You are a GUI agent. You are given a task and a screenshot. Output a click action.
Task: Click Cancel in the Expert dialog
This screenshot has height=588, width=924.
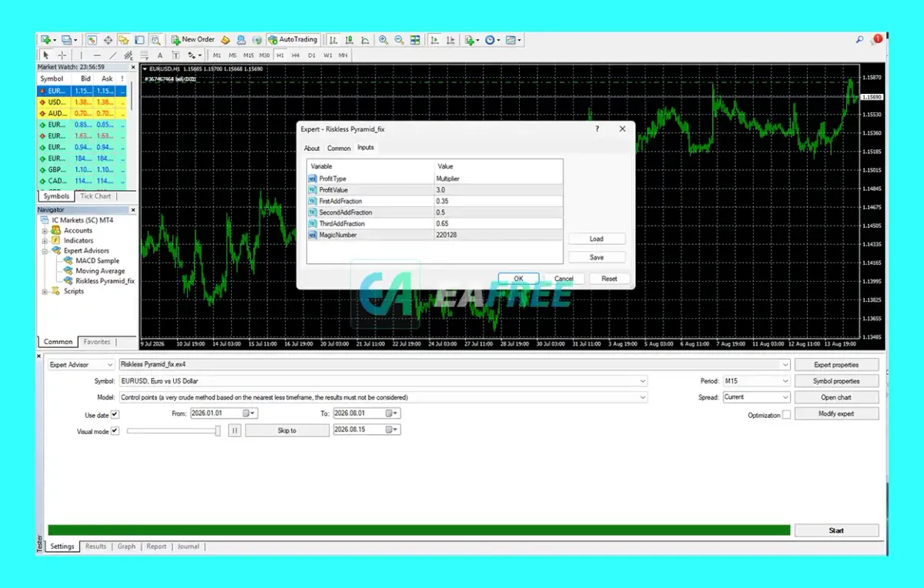[x=564, y=279]
